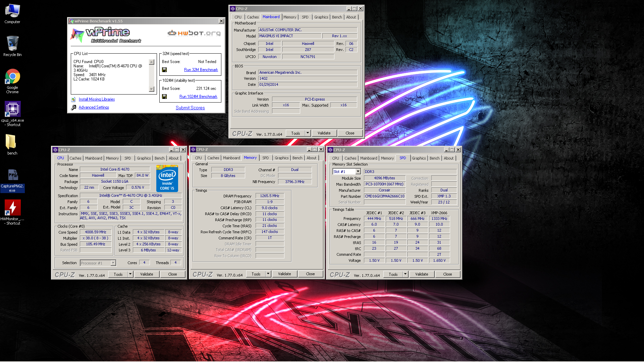
Task: Open Tools dropdown arrow in Memory window
Action: pyautogui.click(x=268, y=274)
